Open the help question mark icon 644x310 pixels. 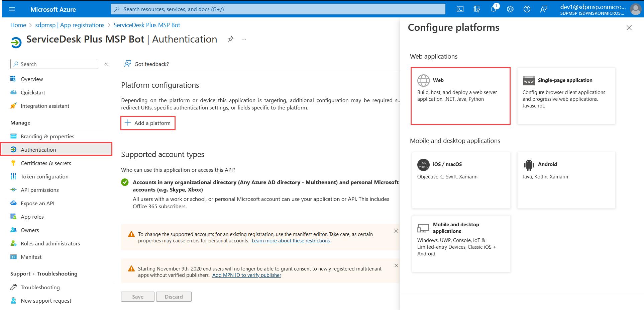click(527, 9)
